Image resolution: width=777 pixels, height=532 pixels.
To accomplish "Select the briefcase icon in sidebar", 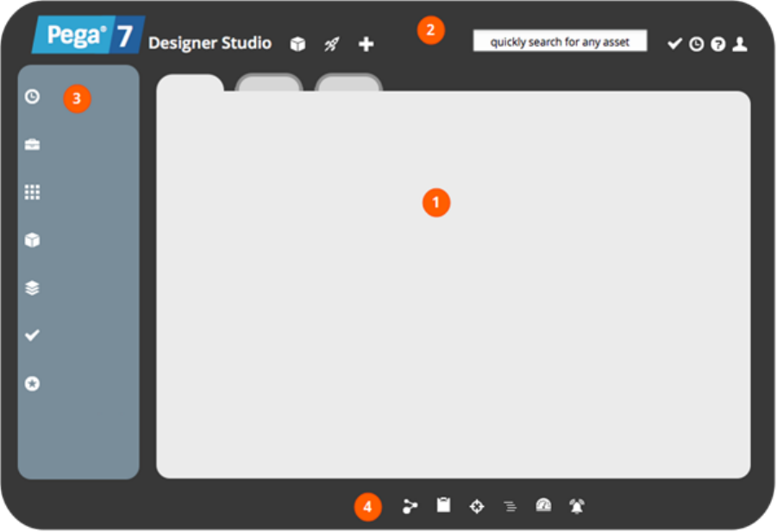I will coord(32,144).
